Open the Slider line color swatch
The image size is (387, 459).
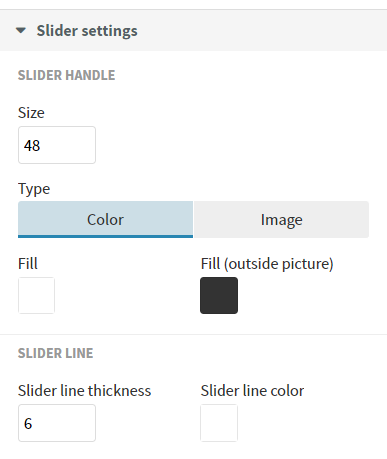[x=219, y=423]
